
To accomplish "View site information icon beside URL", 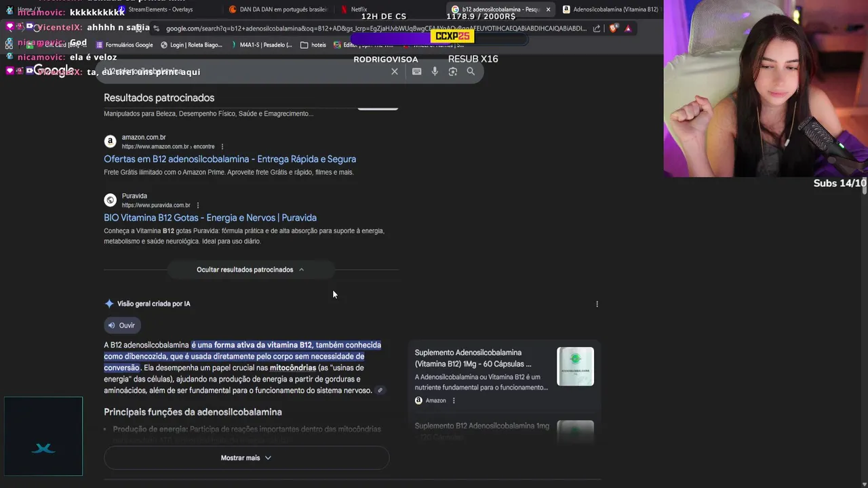I will (x=157, y=28).
